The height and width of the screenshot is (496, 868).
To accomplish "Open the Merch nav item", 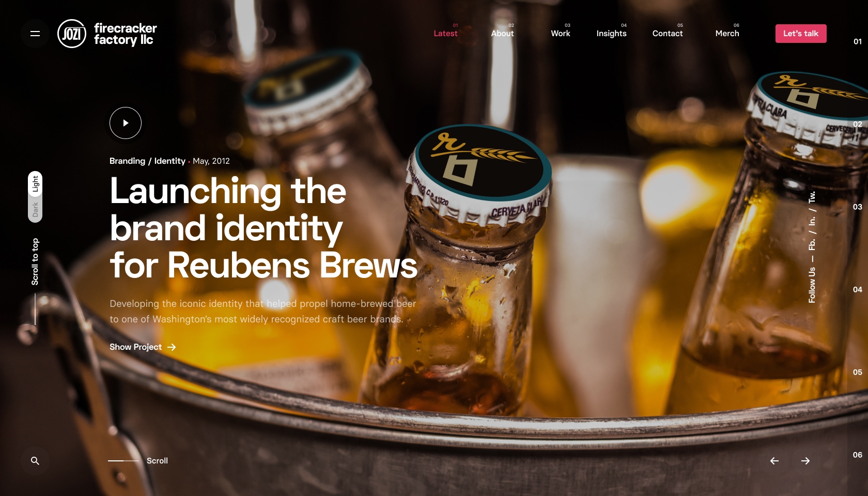I will [x=727, y=33].
